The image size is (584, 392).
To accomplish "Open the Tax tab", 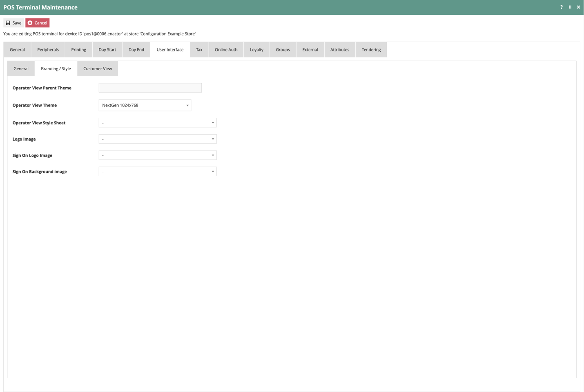I will click(x=199, y=50).
